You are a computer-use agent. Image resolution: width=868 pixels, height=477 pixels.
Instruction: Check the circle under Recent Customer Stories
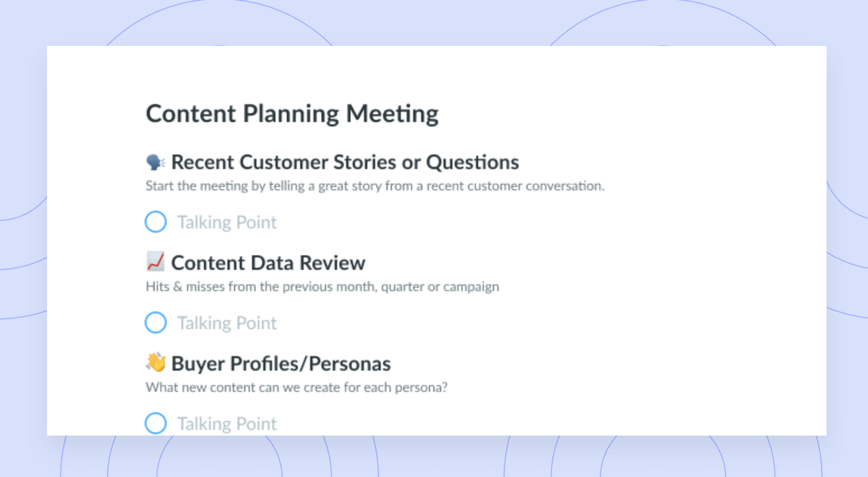156,222
